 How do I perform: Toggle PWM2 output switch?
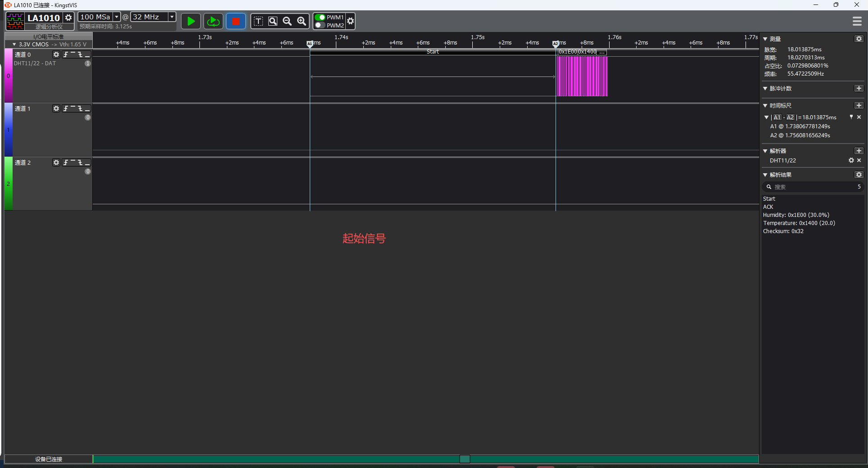click(x=320, y=25)
